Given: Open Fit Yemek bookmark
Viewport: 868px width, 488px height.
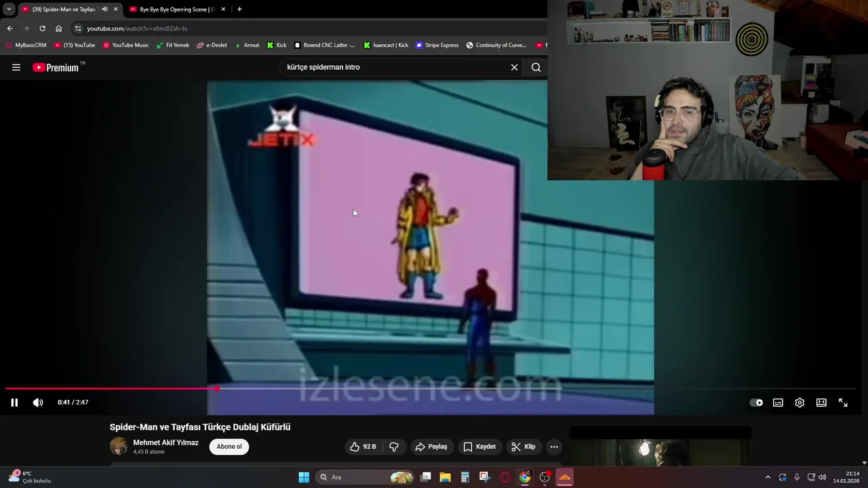Looking at the screenshot, I should coord(173,45).
